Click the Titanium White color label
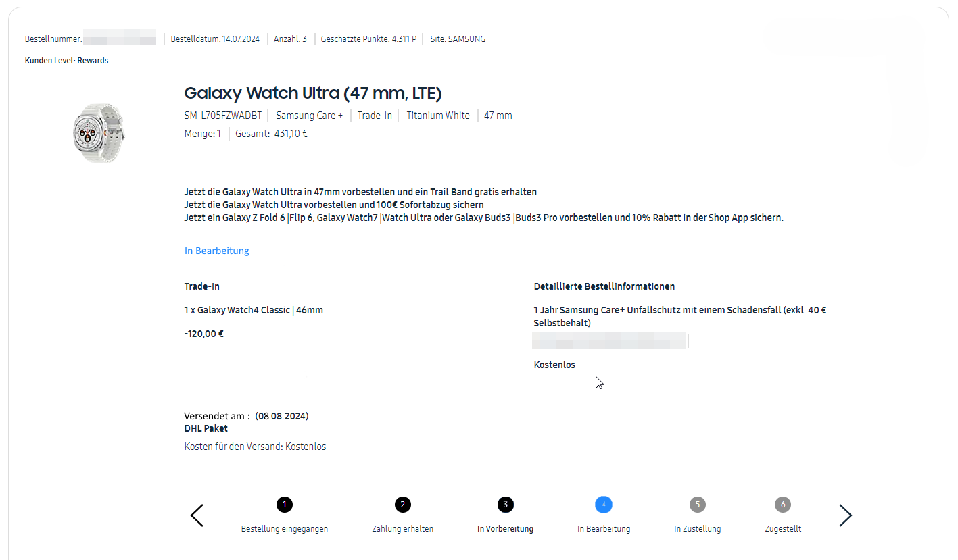The width and height of the screenshot is (958, 560). pos(437,116)
